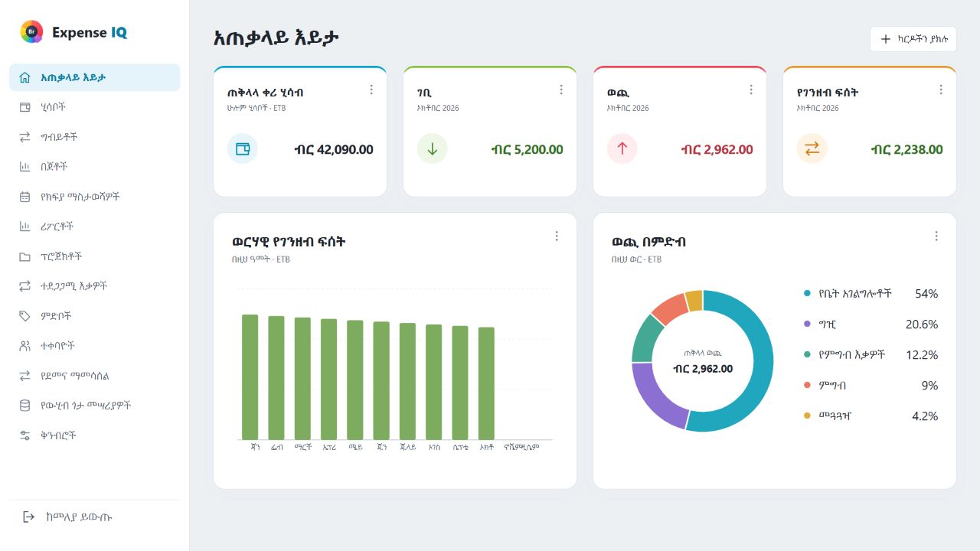Click plus icon in ካርዶችን ያክሉ button

click(886, 39)
